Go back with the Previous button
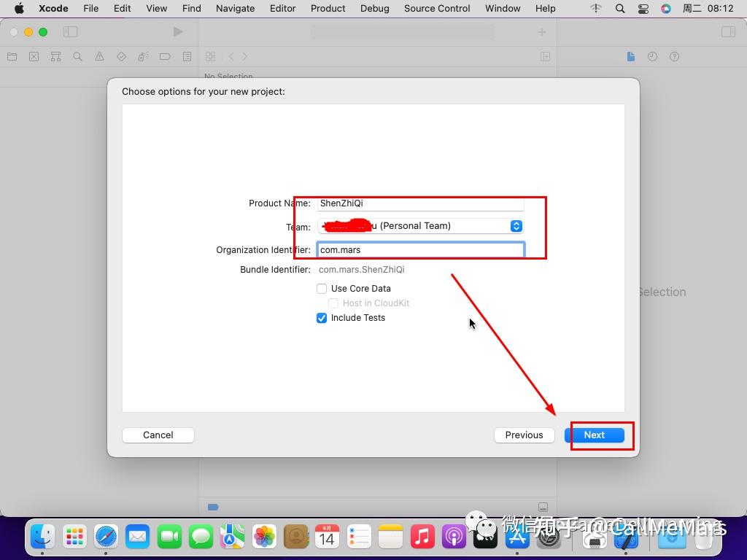The width and height of the screenshot is (747, 560). 524,435
